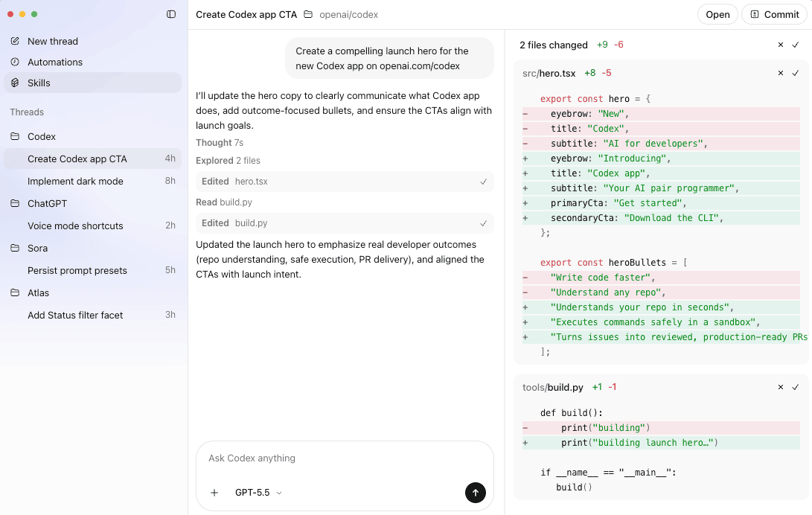Click the 2 files changed heading
Viewport: 812px width, 515px height.
[554, 45]
